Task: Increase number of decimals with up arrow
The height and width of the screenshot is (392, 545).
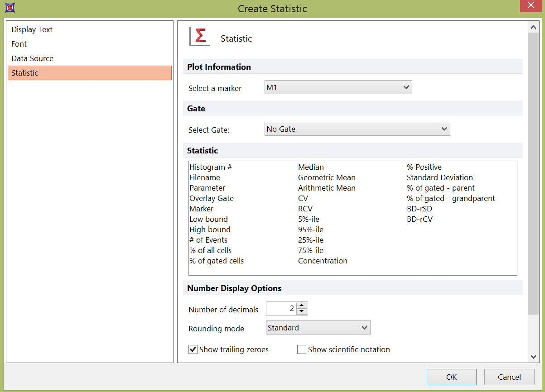Action: click(302, 306)
